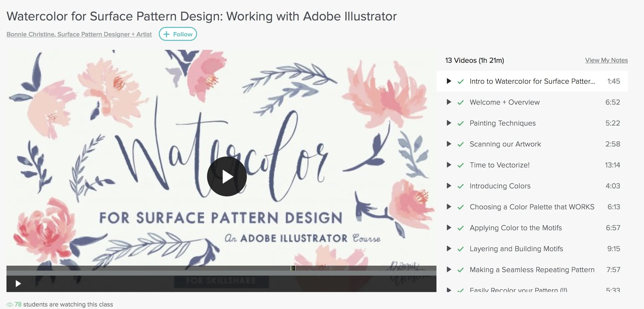This screenshot has width=644, height=309.
Task: Click checkmark beside Applying Color to the Motifs
Action: point(460,228)
